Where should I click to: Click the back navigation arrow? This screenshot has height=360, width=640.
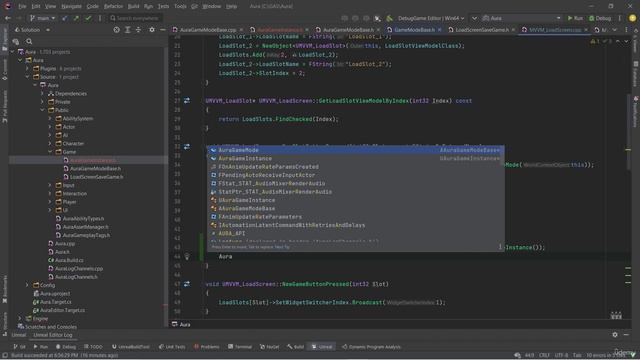click(x=8, y=18)
